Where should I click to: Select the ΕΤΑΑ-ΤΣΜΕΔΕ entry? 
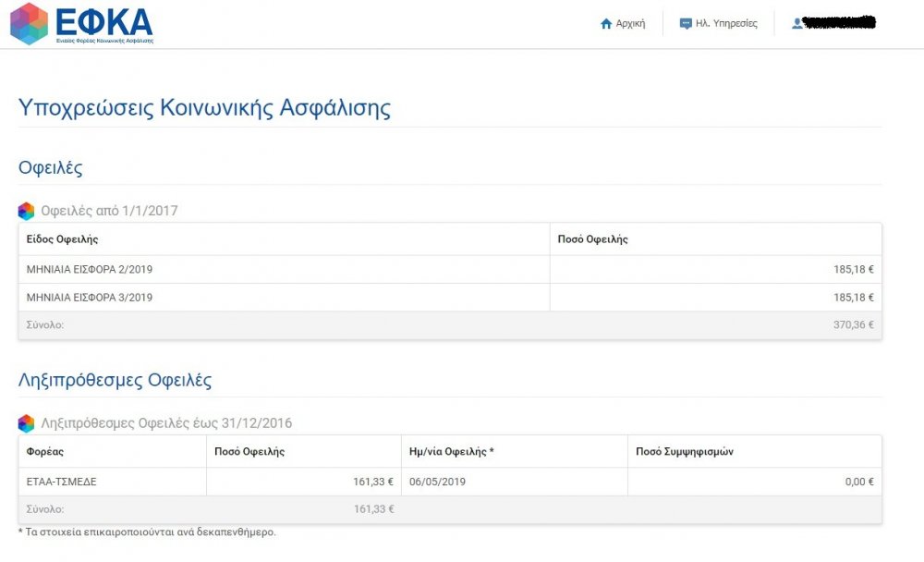click(62, 482)
